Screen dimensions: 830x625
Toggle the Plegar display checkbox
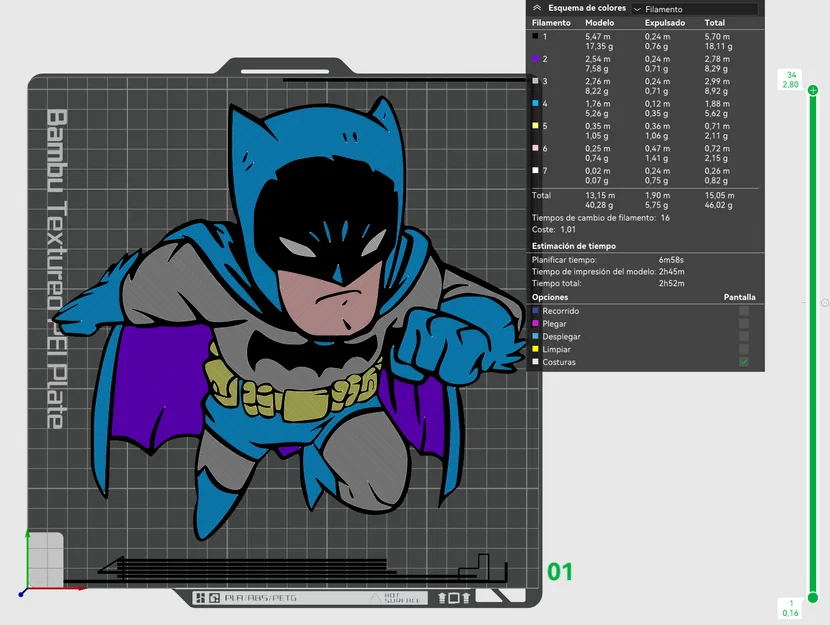click(x=744, y=324)
